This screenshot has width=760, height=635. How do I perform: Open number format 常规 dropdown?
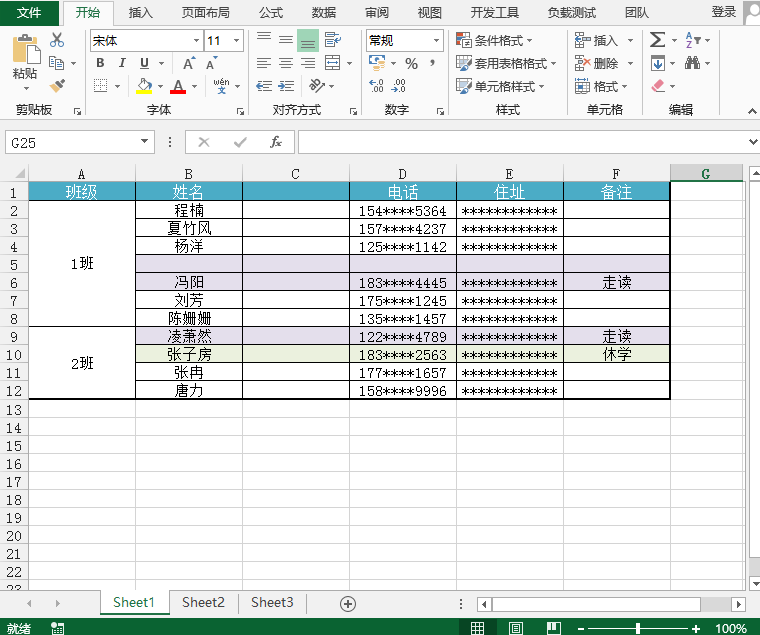(x=436, y=40)
